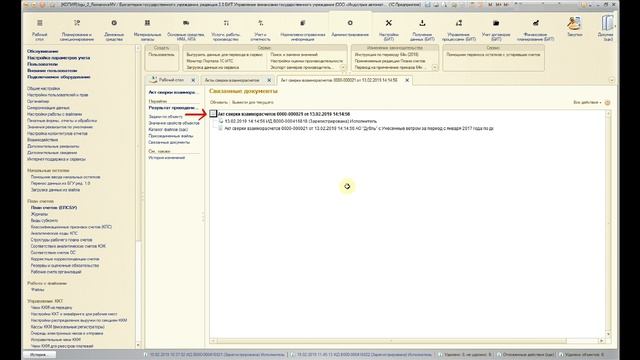Screen dimensions: 640x360
Task: Open Монитор Портала 1С:ИТС command
Action: click(210, 61)
